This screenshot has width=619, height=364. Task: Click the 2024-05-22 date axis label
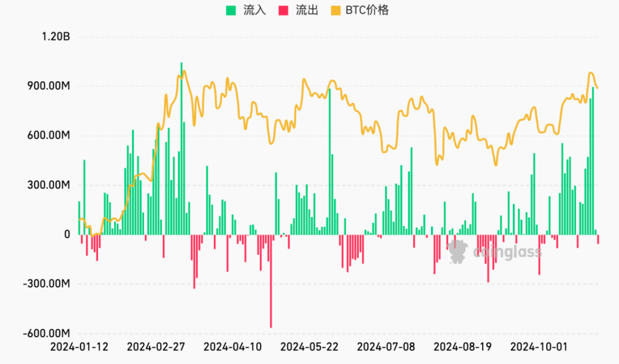(x=309, y=347)
